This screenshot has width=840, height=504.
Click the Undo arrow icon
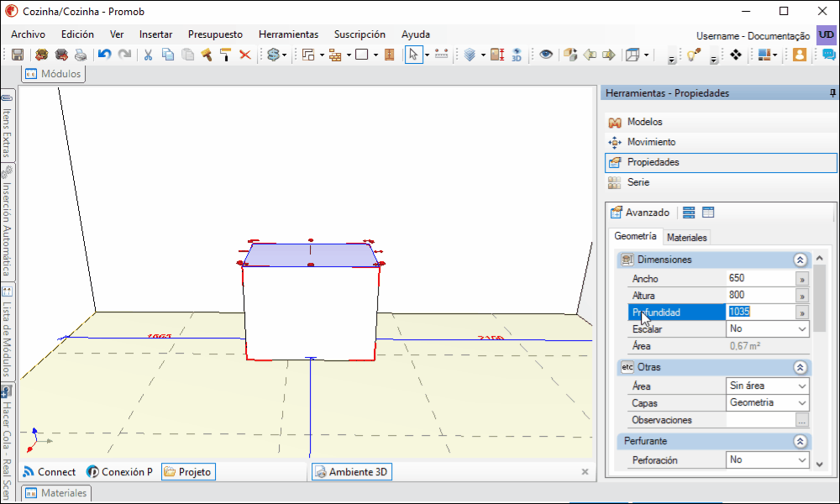pos(104,55)
